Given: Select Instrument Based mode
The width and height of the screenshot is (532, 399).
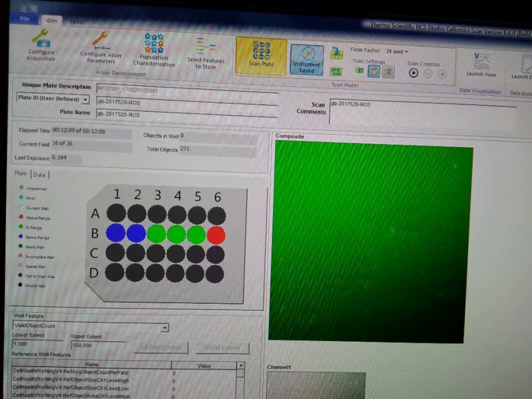Looking at the screenshot, I should (307, 60).
